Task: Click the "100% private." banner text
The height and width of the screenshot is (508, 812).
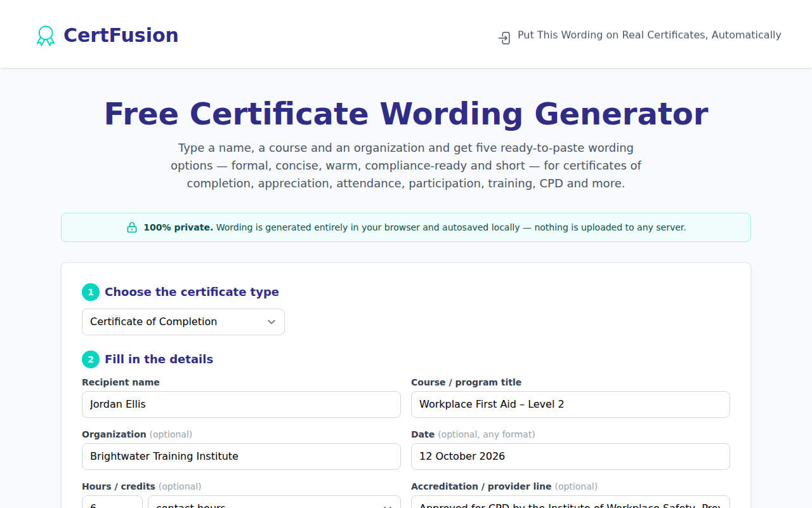Action: 178,227
